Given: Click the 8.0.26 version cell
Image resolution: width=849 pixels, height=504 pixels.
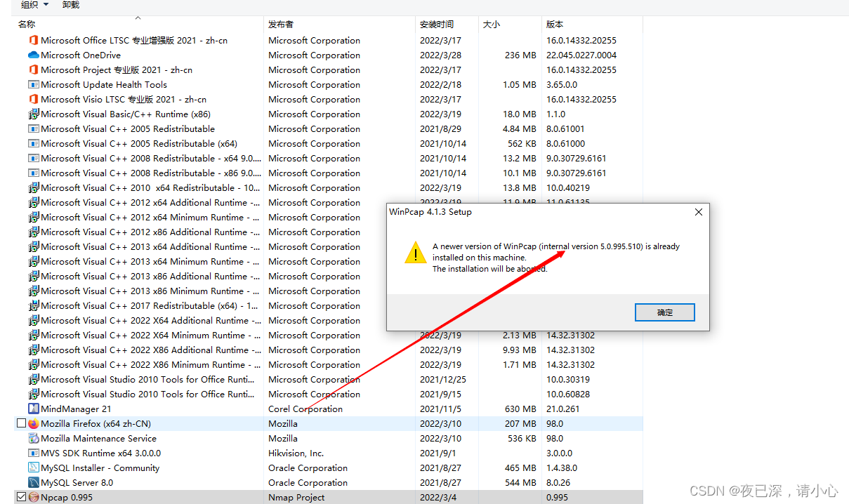Looking at the screenshot, I should click(x=558, y=482).
